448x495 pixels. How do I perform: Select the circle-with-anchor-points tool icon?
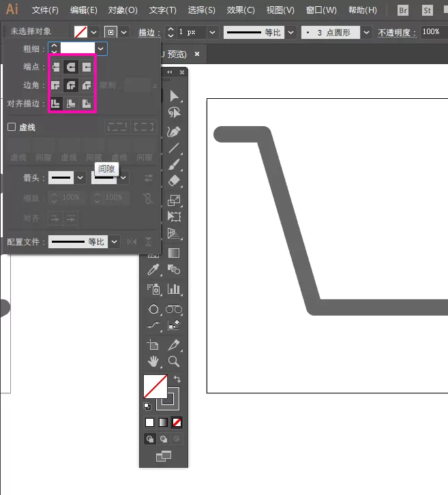(153, 309)
